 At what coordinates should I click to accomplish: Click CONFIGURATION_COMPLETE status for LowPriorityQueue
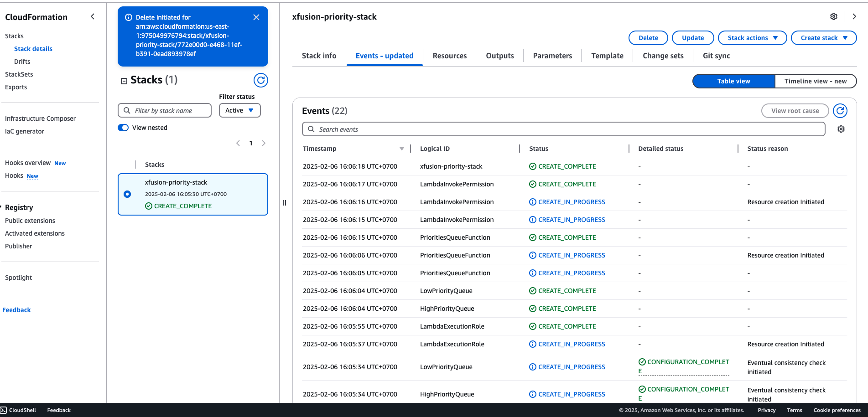pyautogui.click(x=684, y=366)
